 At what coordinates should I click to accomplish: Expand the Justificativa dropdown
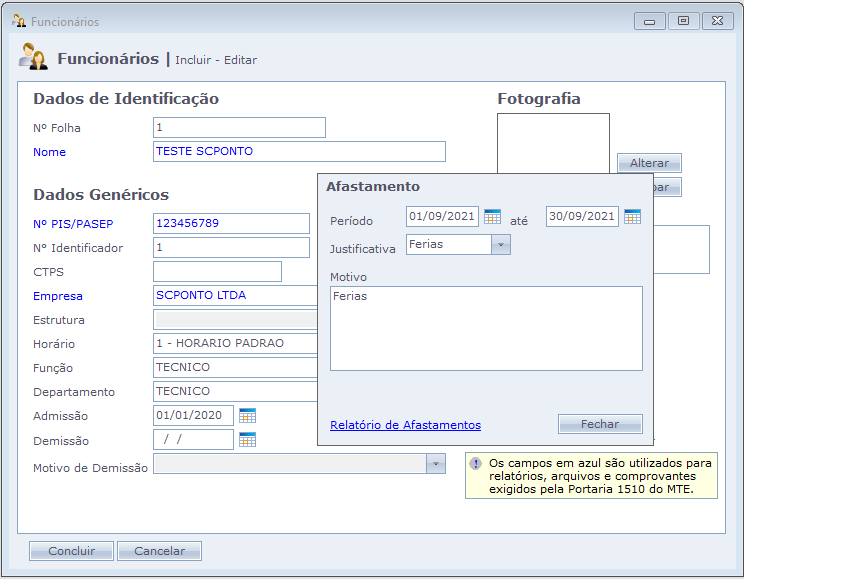click(x=500, y=245)
